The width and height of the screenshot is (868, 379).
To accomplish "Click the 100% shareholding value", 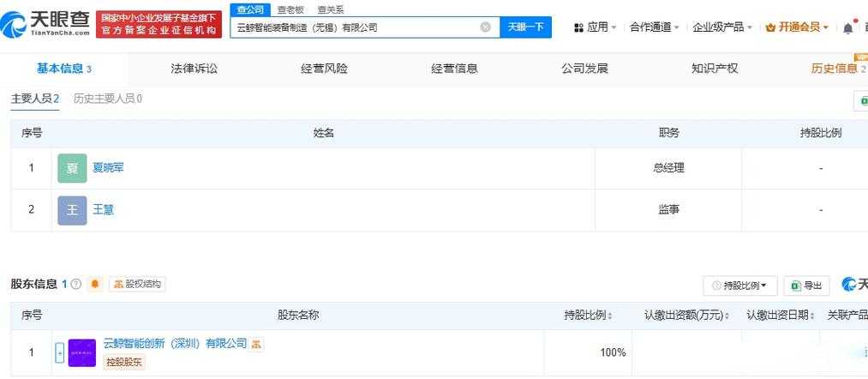I will [613, 352].
